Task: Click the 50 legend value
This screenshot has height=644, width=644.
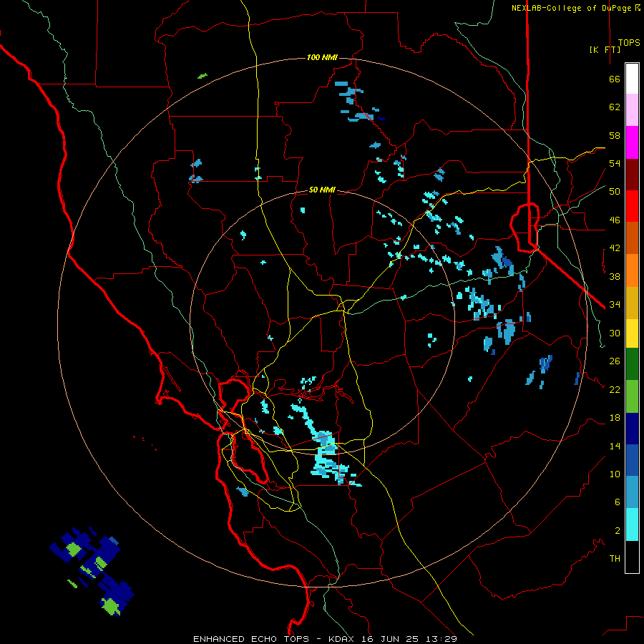Action: (615, 192)
